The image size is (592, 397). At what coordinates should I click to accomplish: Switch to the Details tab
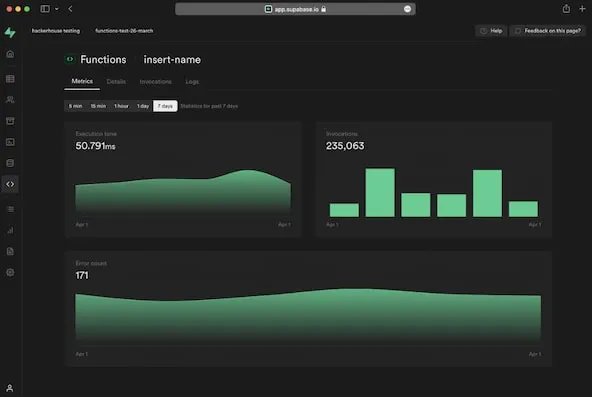coord(116,82)
